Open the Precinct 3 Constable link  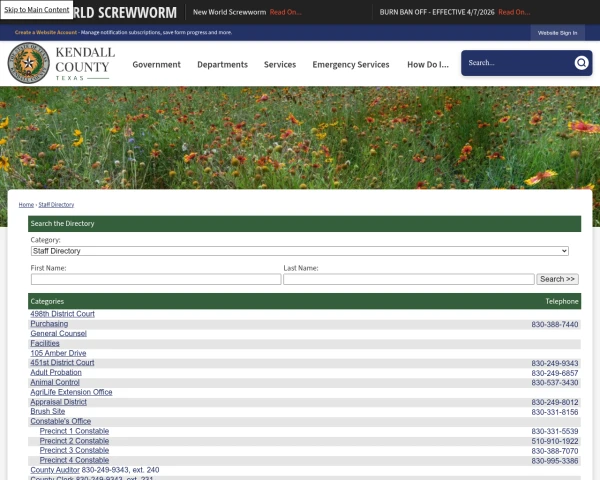point(74,451)
